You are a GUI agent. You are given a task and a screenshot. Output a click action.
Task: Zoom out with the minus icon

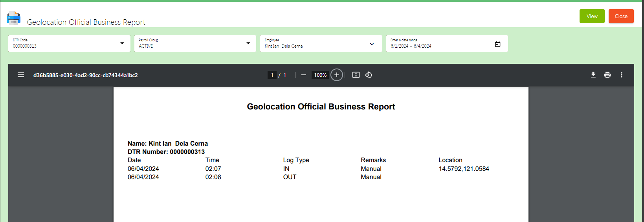coord(304,75)
